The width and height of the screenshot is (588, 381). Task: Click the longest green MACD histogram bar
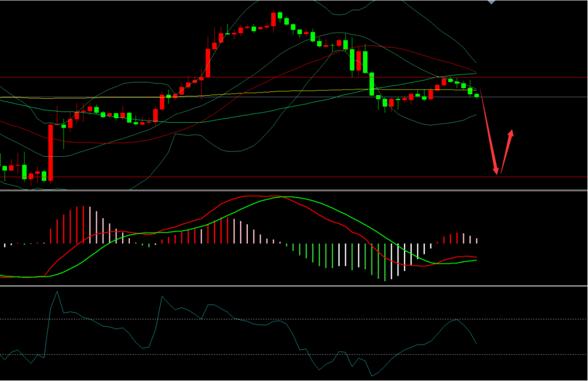pyautogui.click(x=385, y=263)
